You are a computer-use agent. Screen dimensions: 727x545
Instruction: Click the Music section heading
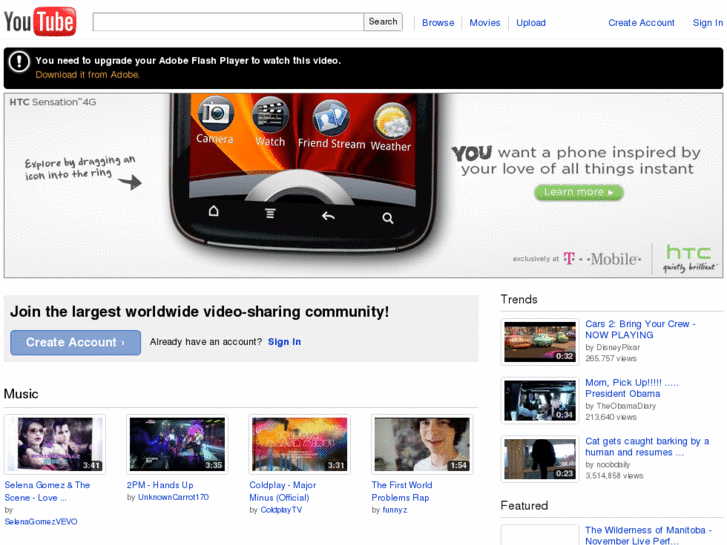pos(21,394)
